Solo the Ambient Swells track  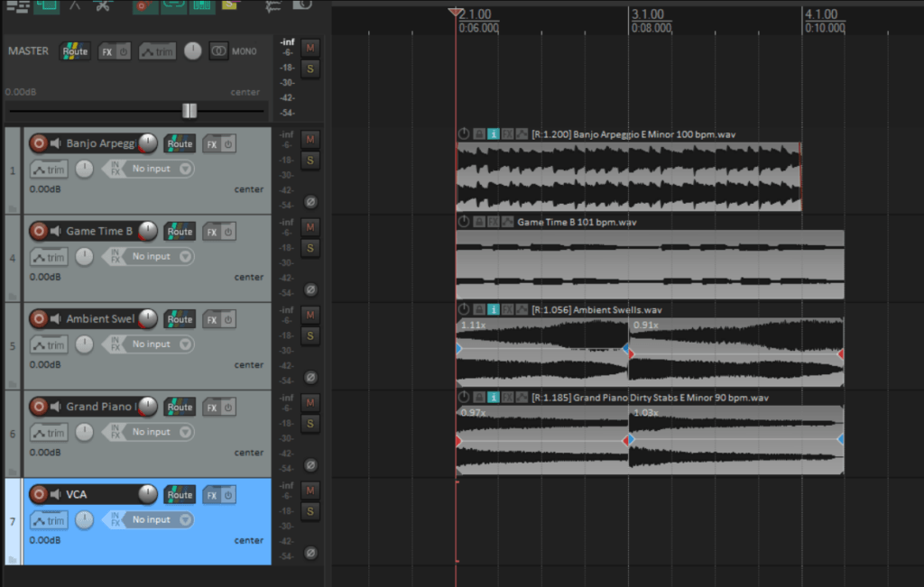tap(310, 335)
